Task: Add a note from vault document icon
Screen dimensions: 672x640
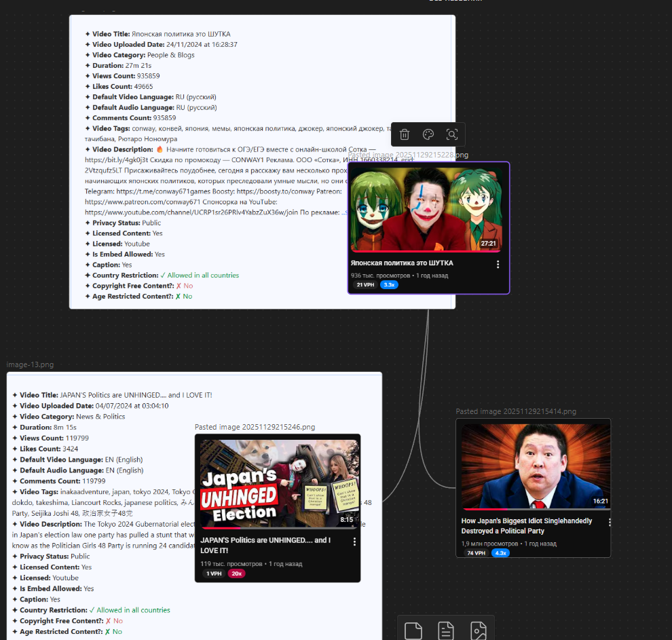Action: coord(446,631)
